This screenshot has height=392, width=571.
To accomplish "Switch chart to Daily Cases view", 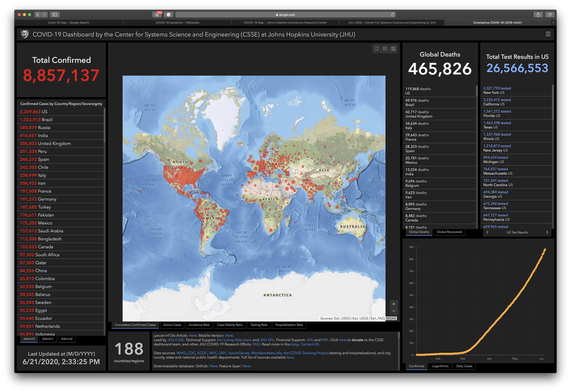I will 464,366.
